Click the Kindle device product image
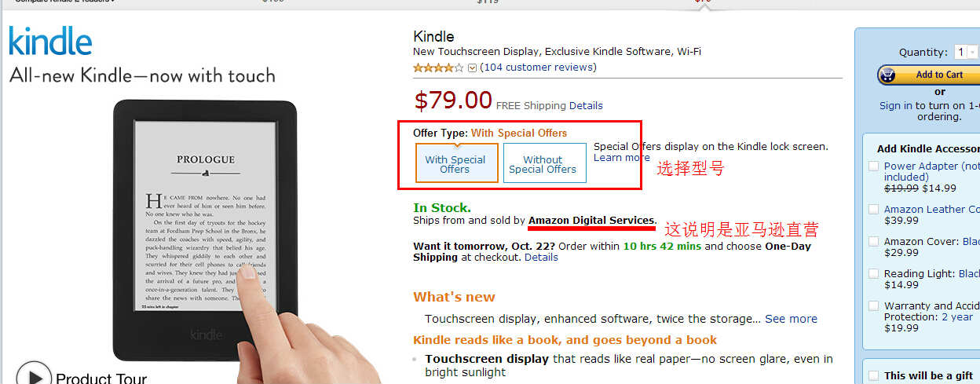The height and width of the screenshot is (384, 980). [206, 229]
